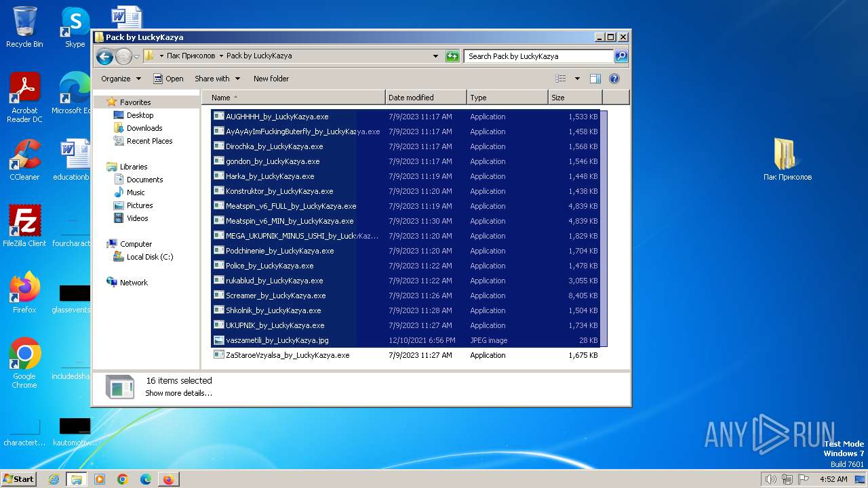Viewport: 868px width, 488px height.
Task: Open Desktop in Favorites
Action: pyautogui.click(x=140, y=115)
